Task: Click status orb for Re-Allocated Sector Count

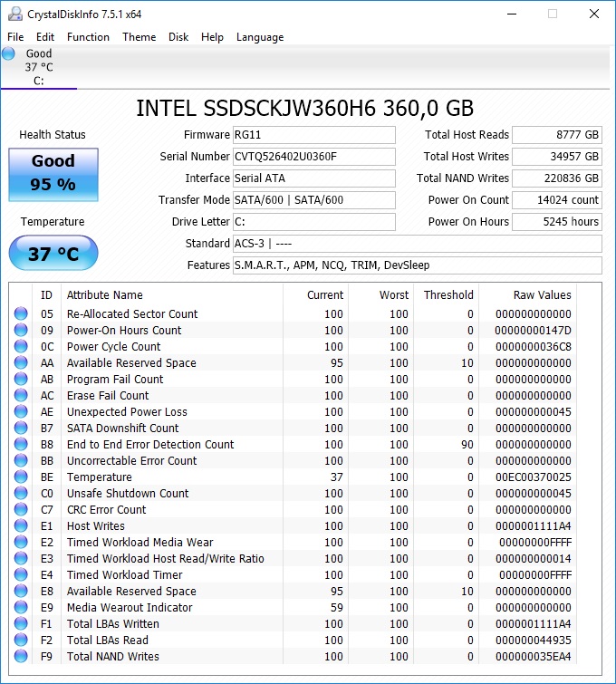Action: (x=21, y=313)
